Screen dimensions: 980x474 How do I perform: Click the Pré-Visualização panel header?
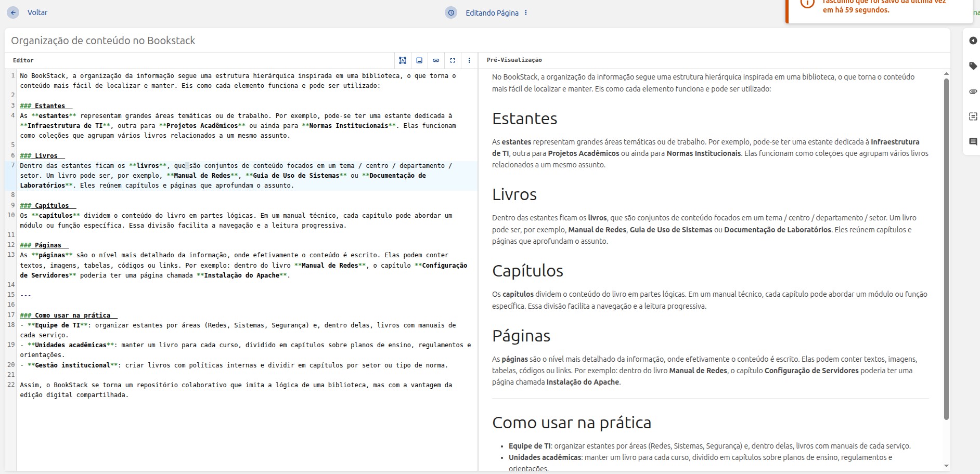point(514,60)
